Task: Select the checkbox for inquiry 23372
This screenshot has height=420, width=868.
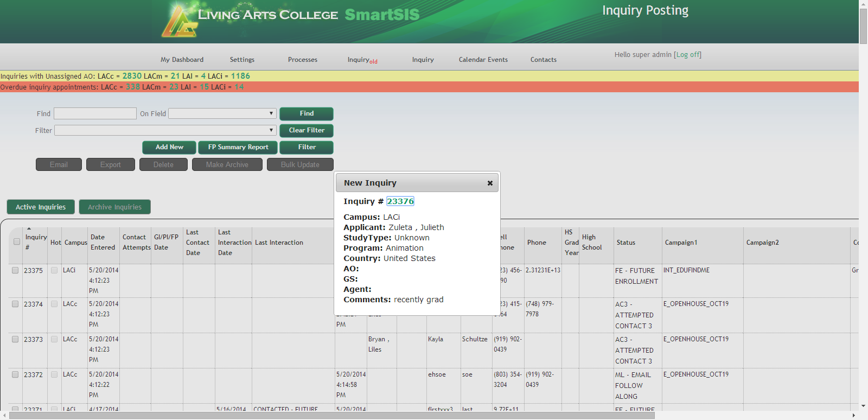Action: pos(15,374)
